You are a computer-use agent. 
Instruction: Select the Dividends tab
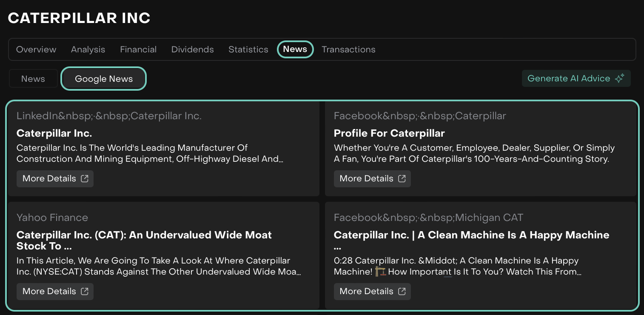(x=192, y=49)
